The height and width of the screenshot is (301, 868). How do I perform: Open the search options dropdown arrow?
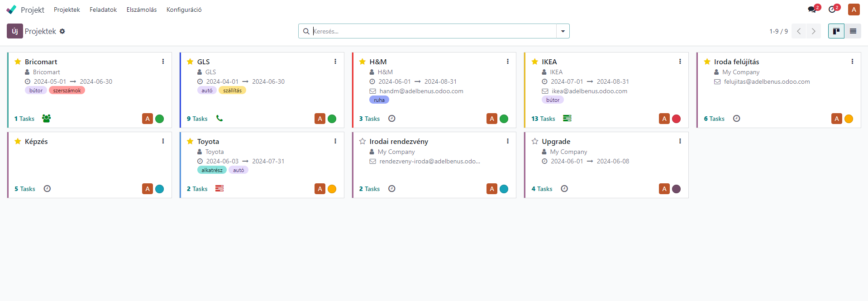coord(563,31)
